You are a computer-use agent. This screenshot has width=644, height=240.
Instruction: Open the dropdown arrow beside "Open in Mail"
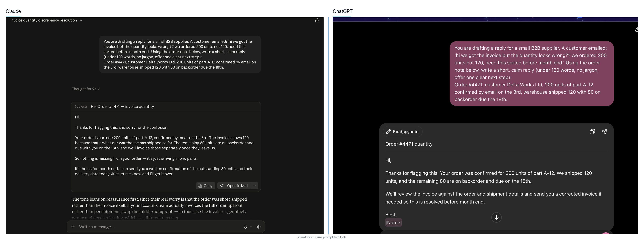[254, 186]
